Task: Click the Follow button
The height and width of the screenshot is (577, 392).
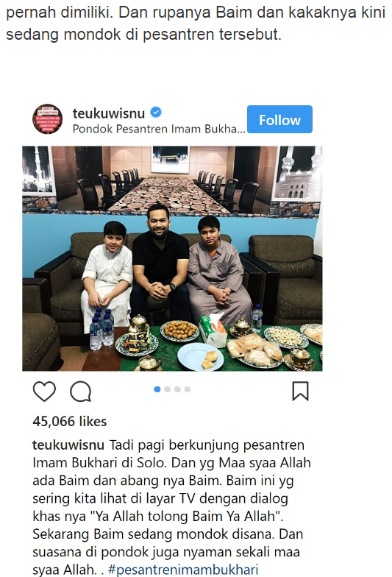Action: pos(279,119)
